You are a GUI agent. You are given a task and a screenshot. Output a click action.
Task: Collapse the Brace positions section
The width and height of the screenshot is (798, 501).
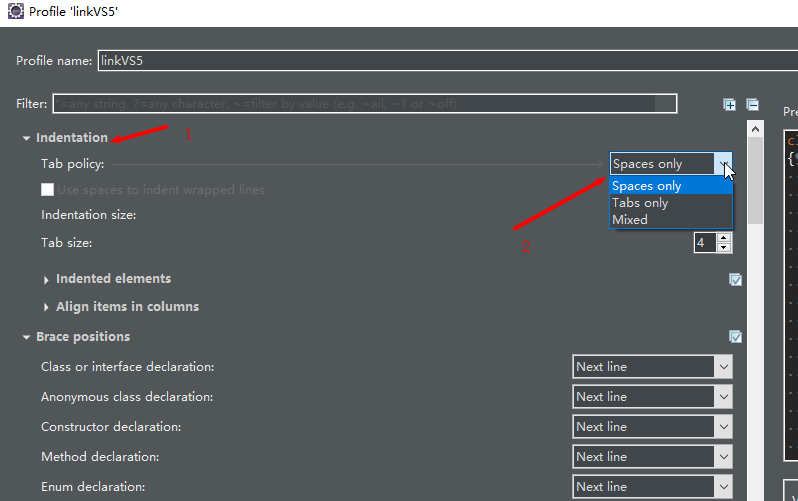tap(27, 337)
